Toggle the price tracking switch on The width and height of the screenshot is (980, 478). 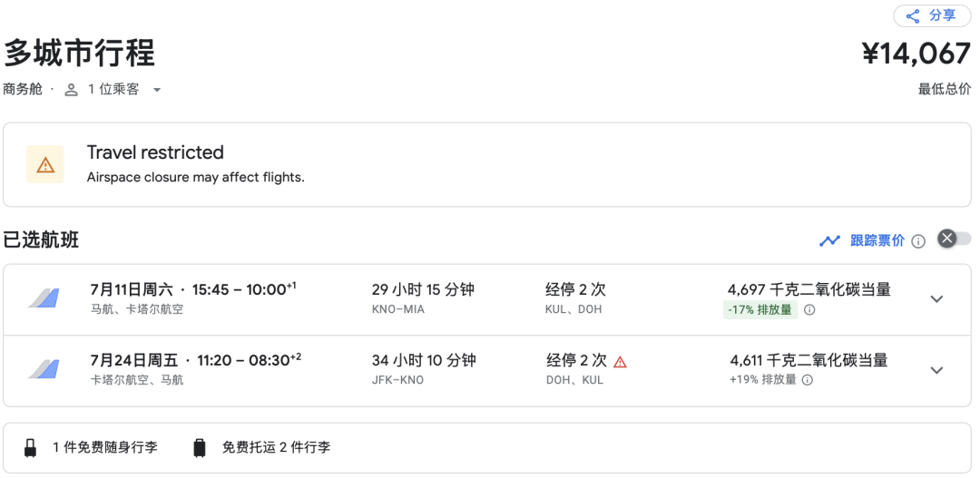[954, 239]
